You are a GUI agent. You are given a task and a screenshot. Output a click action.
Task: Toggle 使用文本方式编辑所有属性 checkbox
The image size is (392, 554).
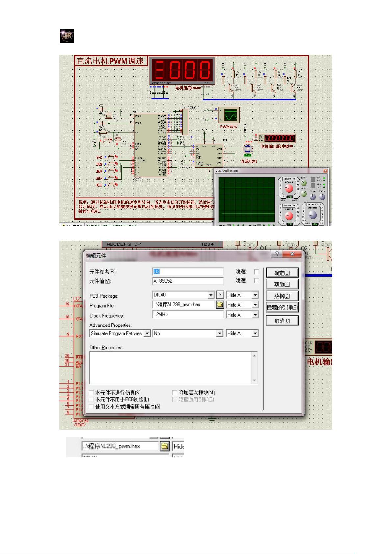click(92, 407)
